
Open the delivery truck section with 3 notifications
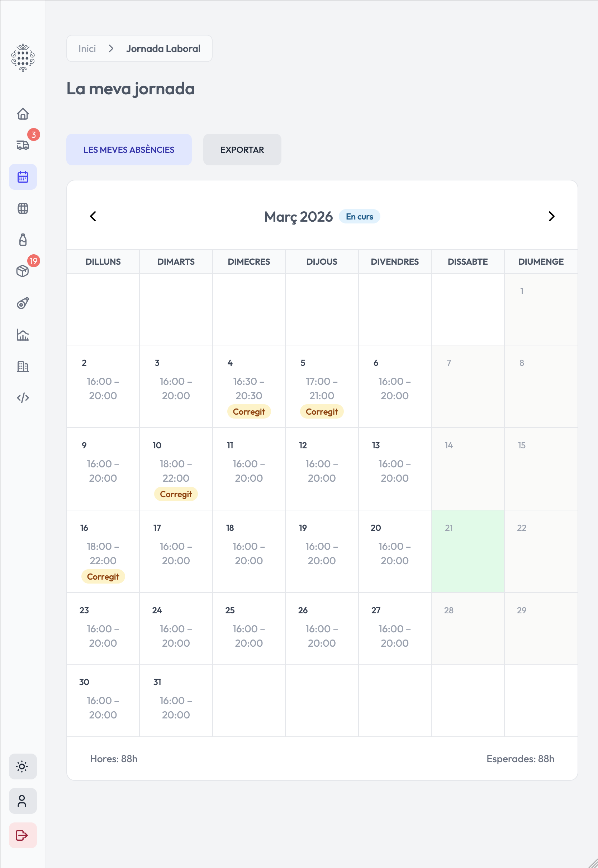pos(23,145)
